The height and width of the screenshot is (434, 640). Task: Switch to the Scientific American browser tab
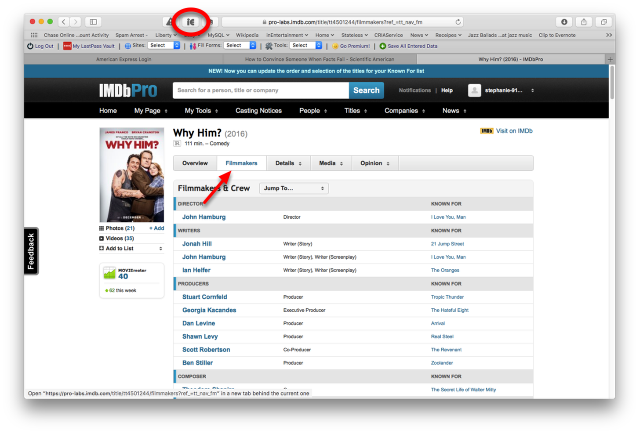tap(320, 59)
